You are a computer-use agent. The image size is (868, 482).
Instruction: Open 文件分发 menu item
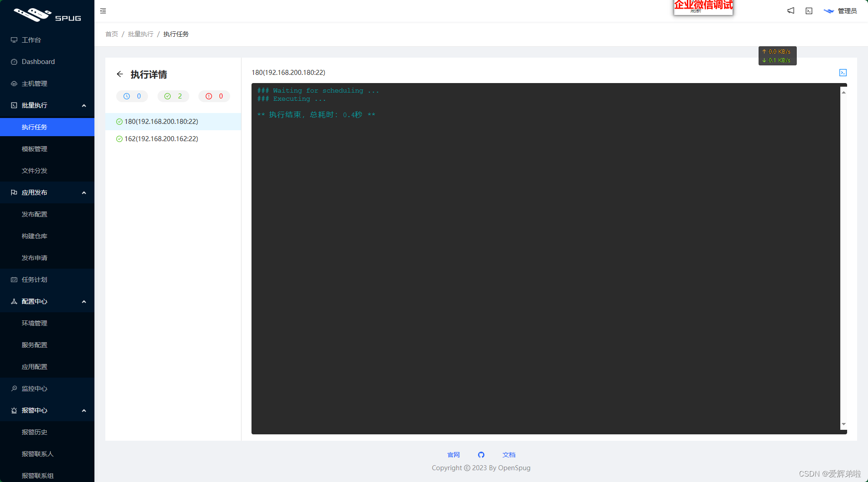click(47, 171)
